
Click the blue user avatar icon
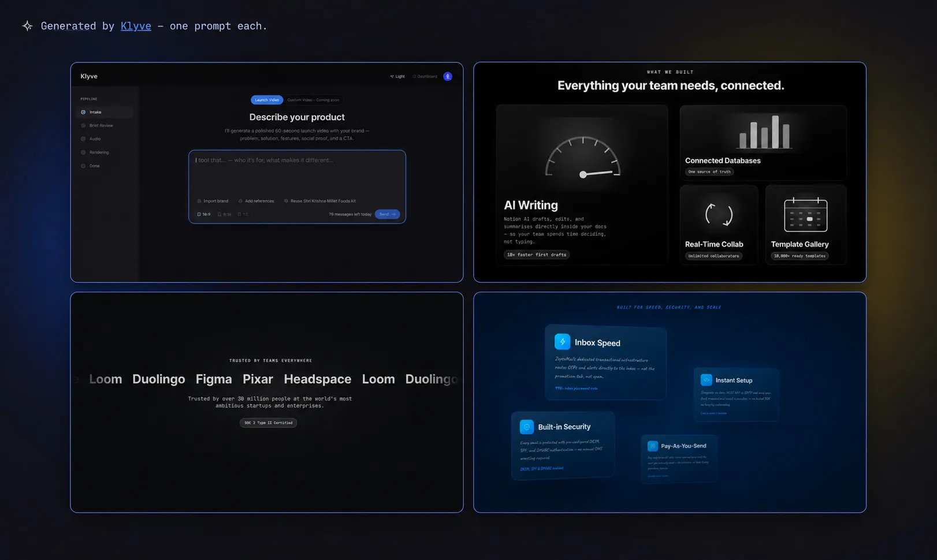(448, 76)
